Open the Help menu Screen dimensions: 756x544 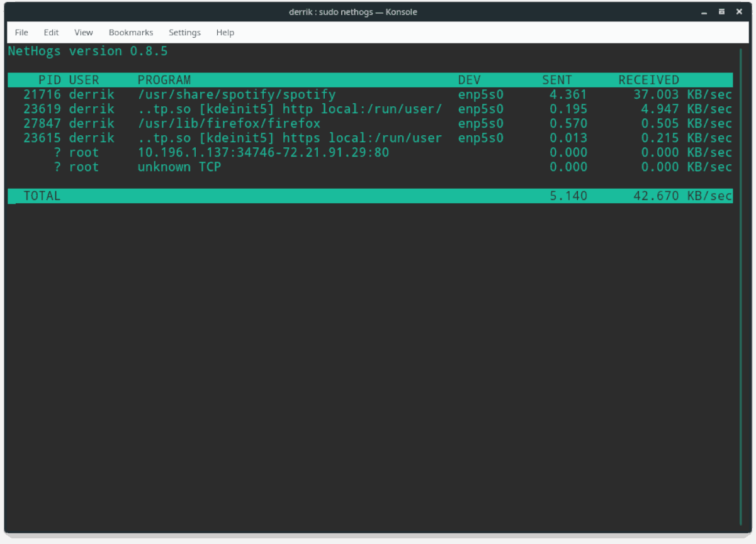coord(225,32)
